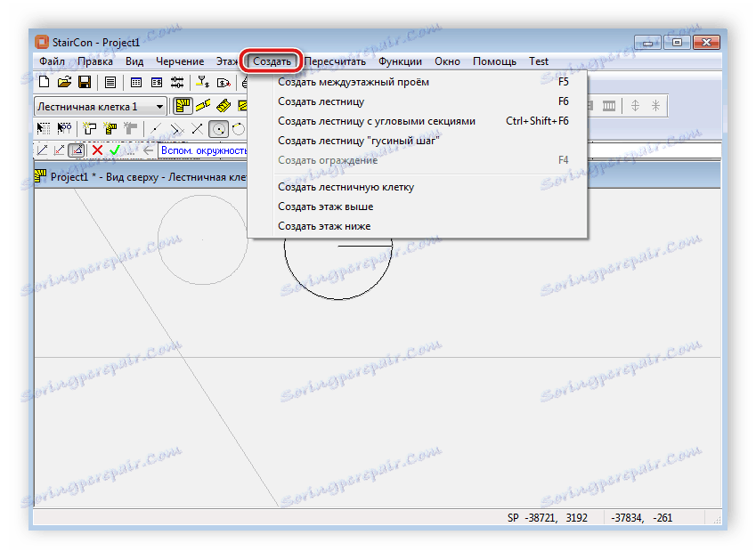The image size is (756, 559).
Task: Click the white L-shape with spark icon
Action: (90, 129)
